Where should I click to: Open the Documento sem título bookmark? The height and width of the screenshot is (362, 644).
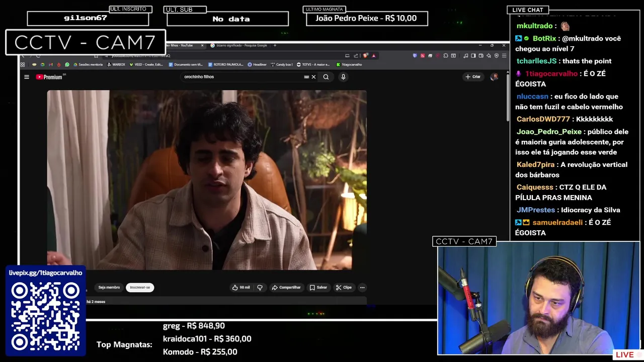[x=186, y=64]
